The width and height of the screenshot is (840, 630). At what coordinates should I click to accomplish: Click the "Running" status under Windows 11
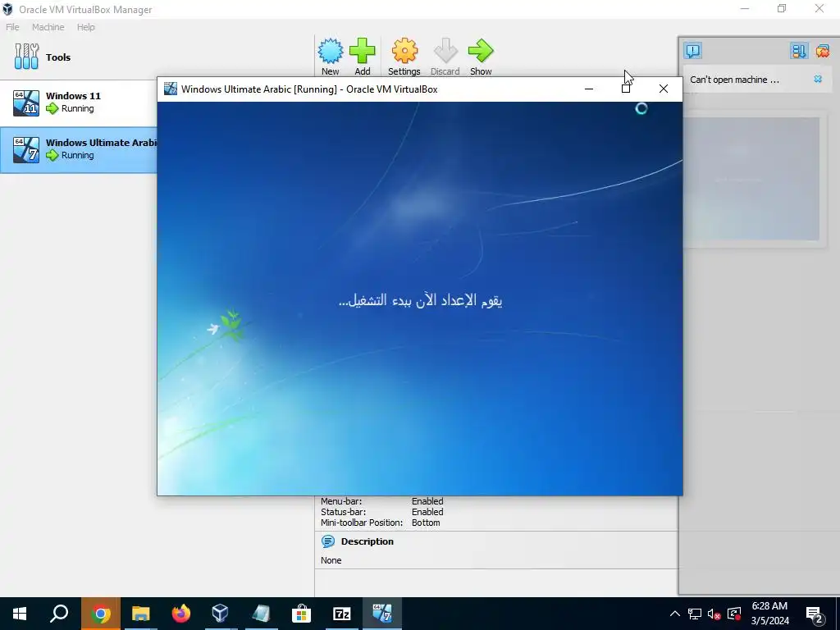[x=77, y=108]
